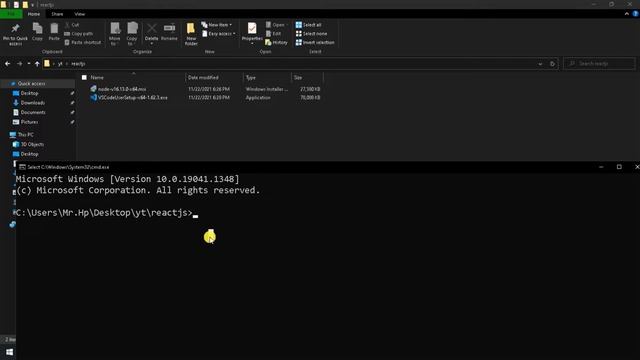Toggle the select-all checkbox beside Name
This screenshot has height=360, width=640.
[84, 78]
